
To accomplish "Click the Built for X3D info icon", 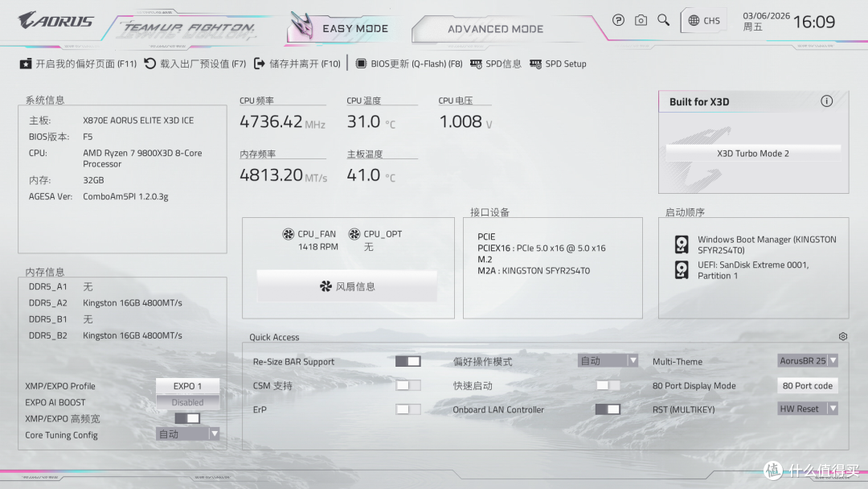I will (x=826, y=101).
